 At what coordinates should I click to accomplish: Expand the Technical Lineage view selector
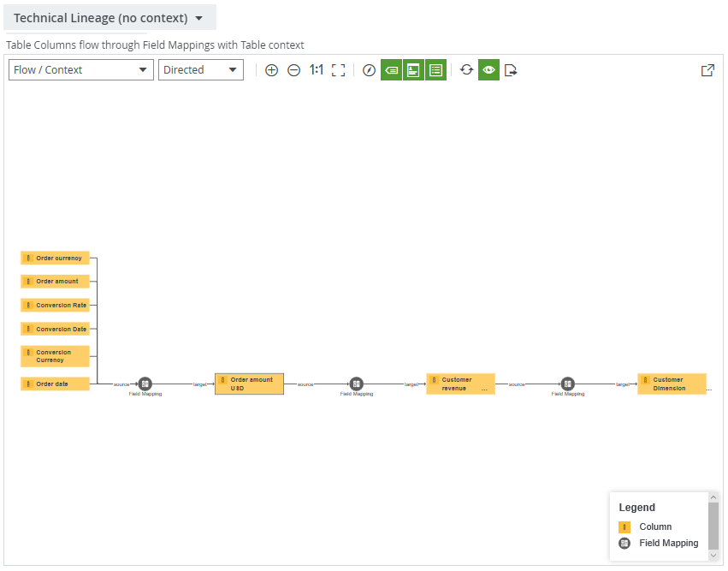click(109, 18)
